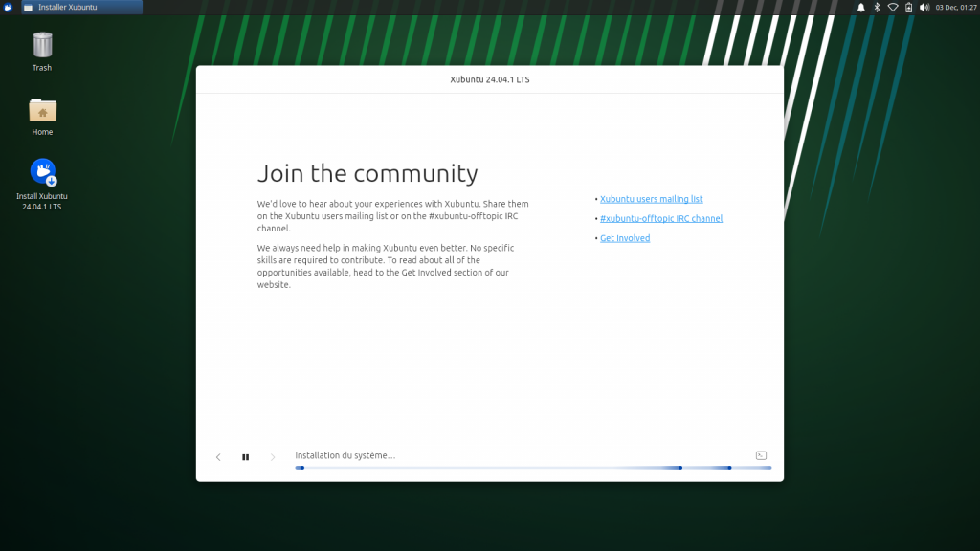
Task: Open the notifications bell indicator
Action: click(x=860, y=7)
